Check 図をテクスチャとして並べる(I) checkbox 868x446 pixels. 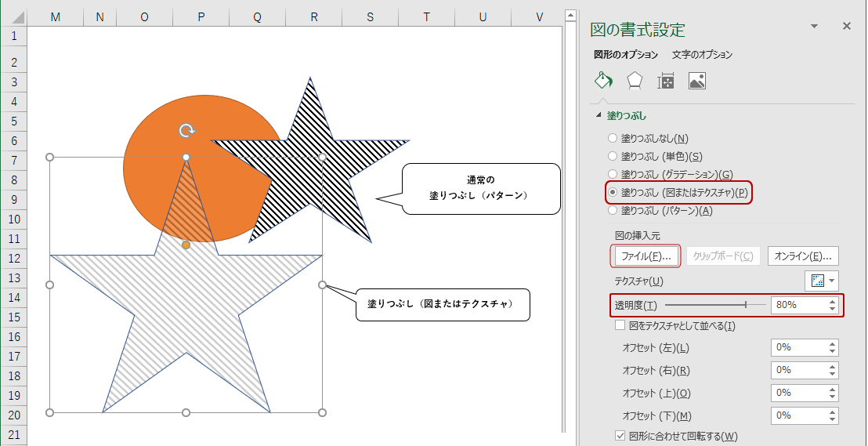coord(620,325)
